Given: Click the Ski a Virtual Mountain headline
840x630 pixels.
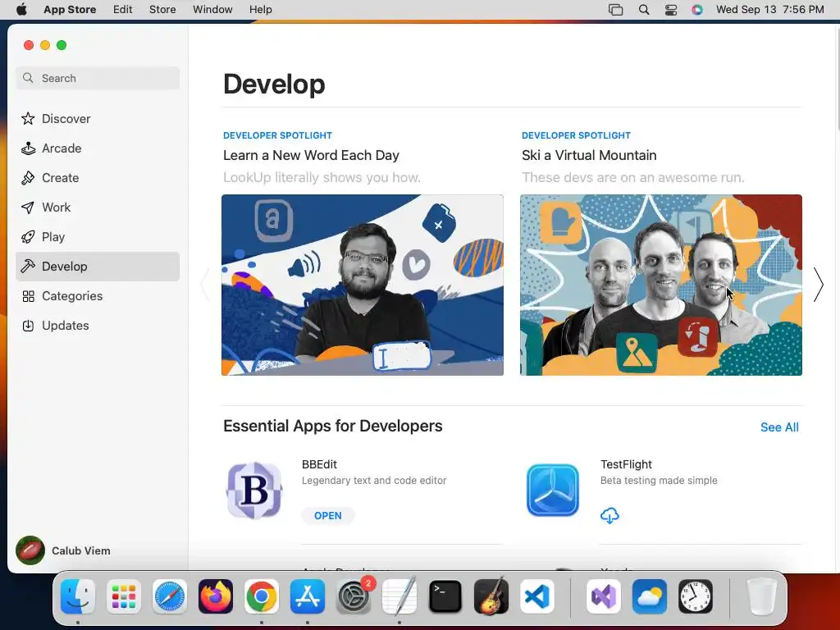Looking at the screenshot, I should click(589, 155).
